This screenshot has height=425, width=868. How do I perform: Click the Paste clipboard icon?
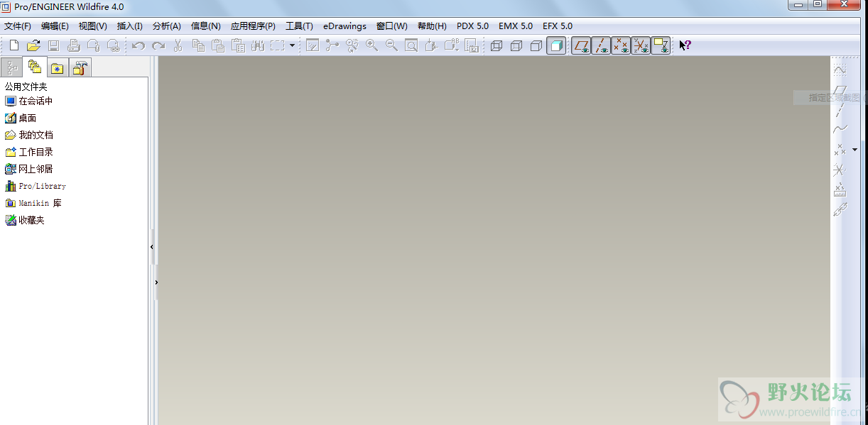(218, 45)
